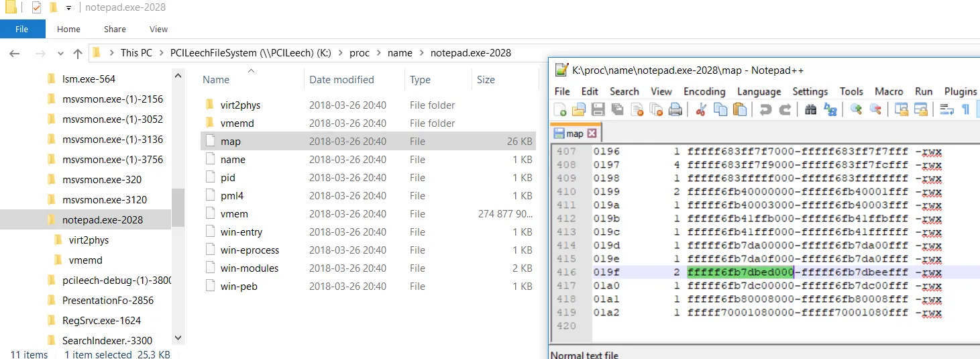
Task: Click the properties checkmark in Explorer title bar
Action: point(36,7)
